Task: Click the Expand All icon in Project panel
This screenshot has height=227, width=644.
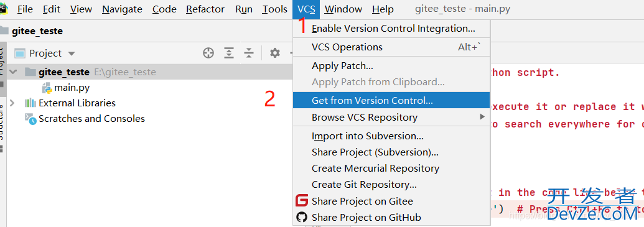Action: coord(229,53)
